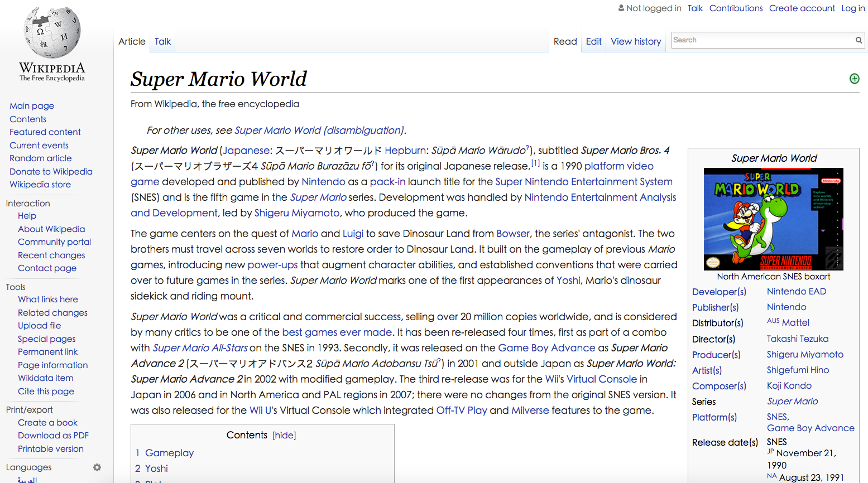The height and width of the screenshot is (483, 868).
Task: Follow the Shigeru Miyamoto link in the intro
Action: (x=297, y=213)
